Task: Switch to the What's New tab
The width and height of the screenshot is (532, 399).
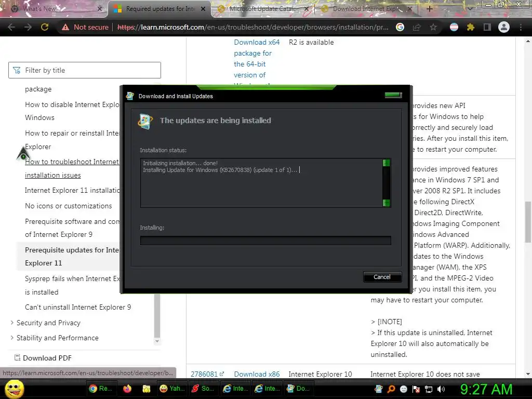Action: 54,9
